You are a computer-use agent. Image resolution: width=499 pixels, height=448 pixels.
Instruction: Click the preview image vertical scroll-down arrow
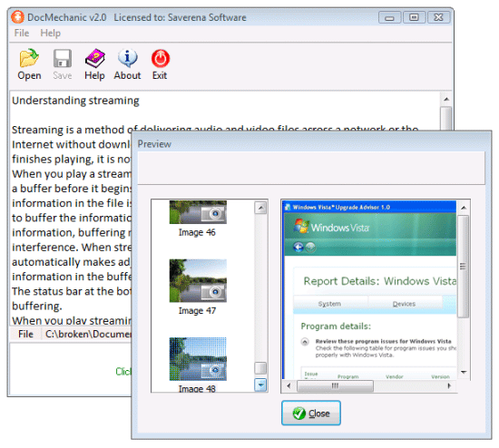(464, 372)
